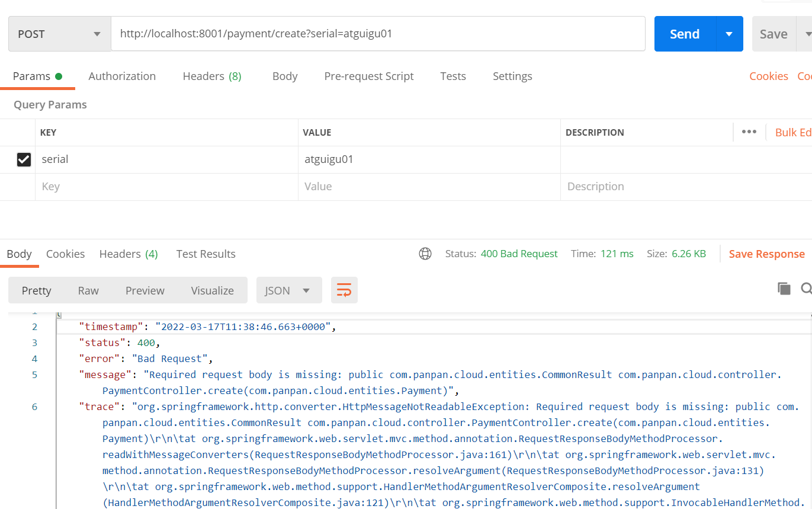This screenshot has height=509, width=812.
Task: Click the atguigu01 value cell
Action: (x=429, y=159)
